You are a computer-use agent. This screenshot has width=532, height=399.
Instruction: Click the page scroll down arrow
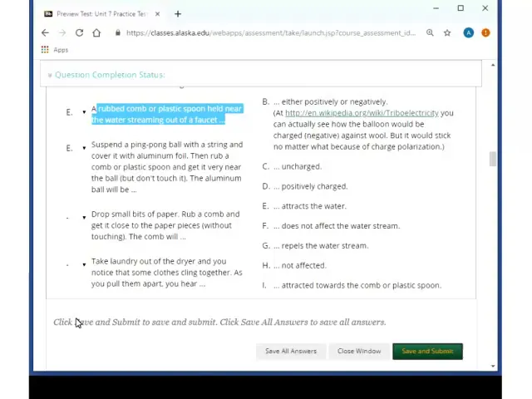493,366
